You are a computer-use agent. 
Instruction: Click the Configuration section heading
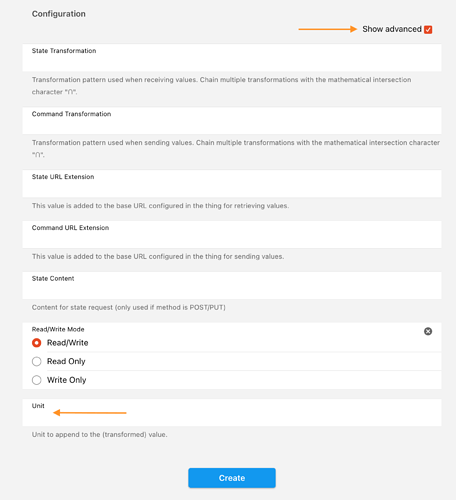pyautogui.click(x=59, y=14)
